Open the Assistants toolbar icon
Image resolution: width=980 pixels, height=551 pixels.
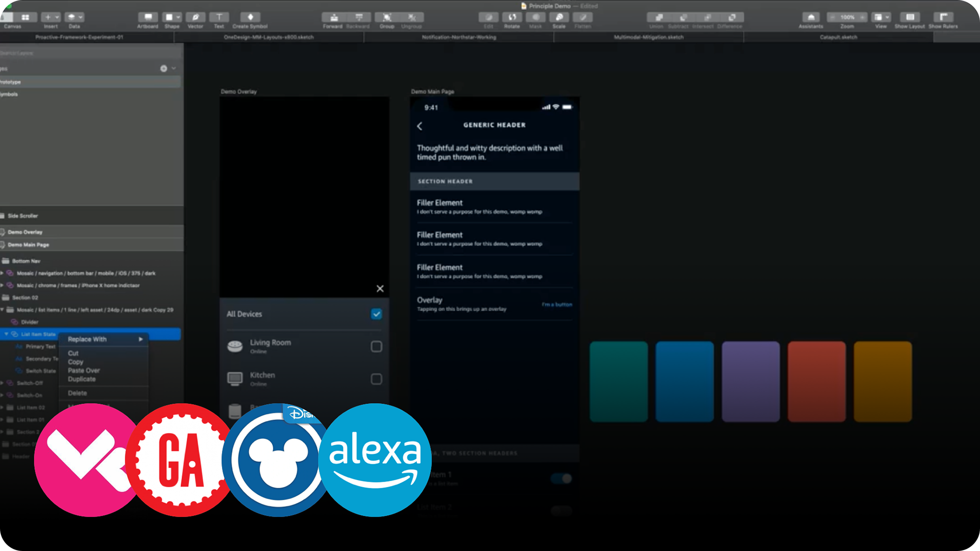coord(811,17)
